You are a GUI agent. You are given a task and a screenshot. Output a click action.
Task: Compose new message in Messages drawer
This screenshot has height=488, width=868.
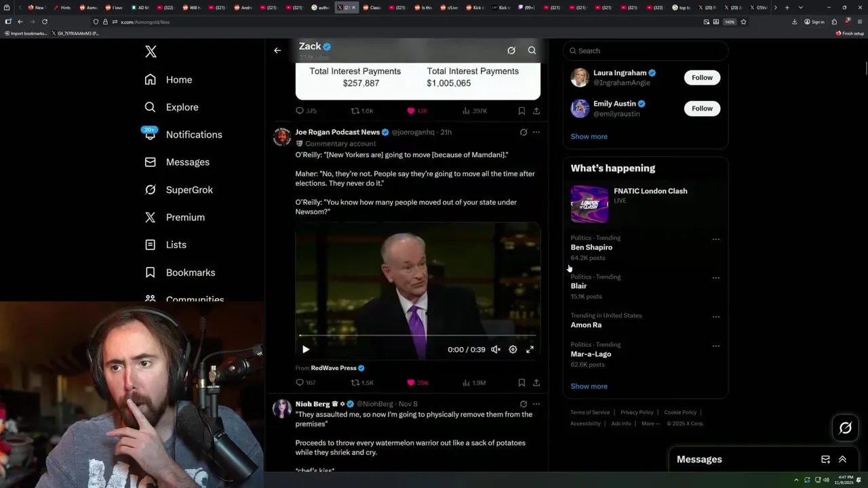[x=825, y=460]
